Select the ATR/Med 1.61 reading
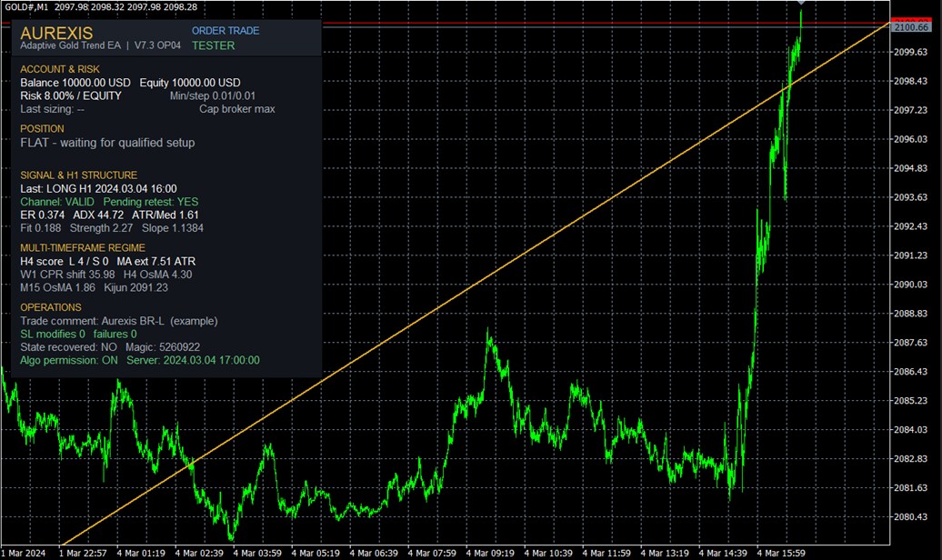Screen dimensions: 942x560 click(x=165, y=215)
